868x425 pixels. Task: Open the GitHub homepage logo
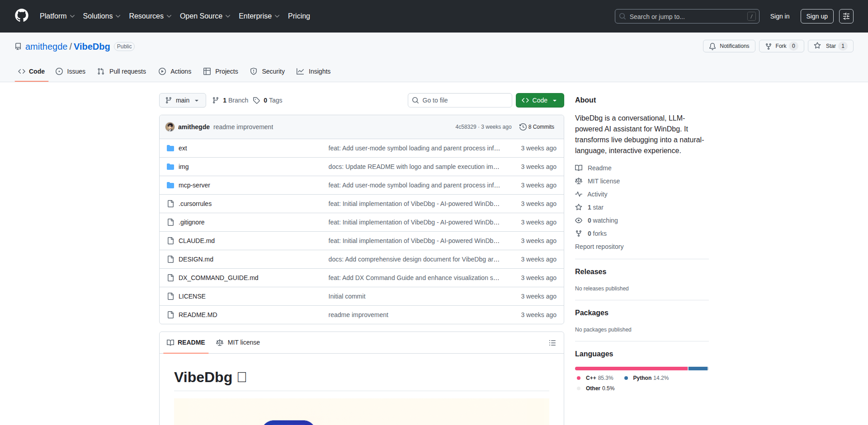click(22, 16)
